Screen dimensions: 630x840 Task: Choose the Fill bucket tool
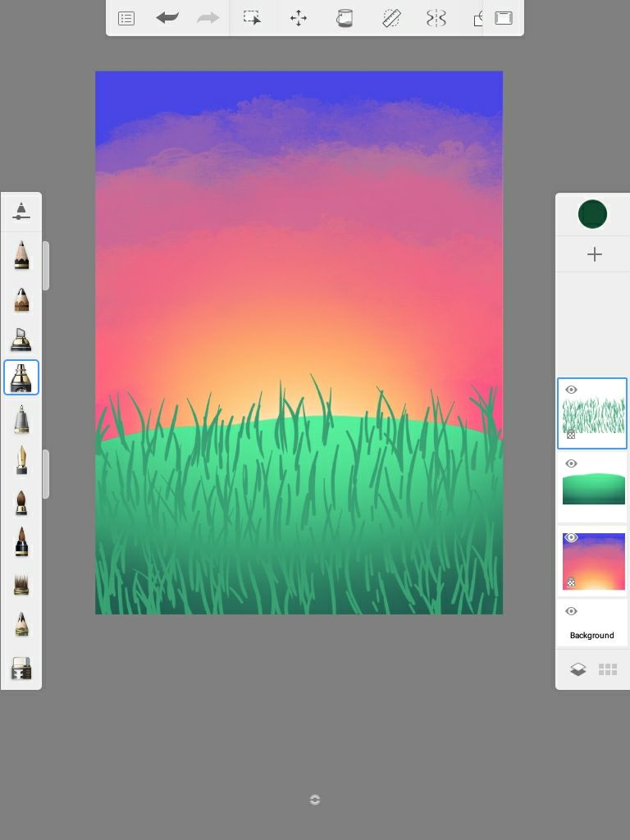345,18
